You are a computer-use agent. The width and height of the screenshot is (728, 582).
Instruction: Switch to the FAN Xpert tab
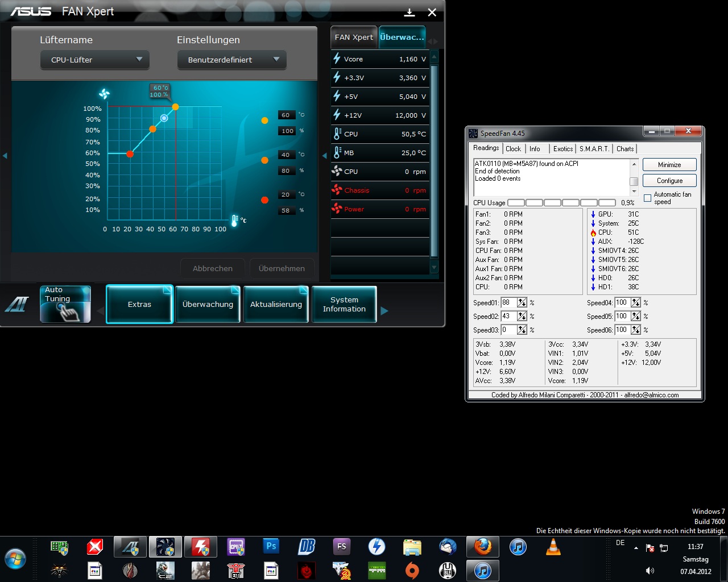click(354, 38)
